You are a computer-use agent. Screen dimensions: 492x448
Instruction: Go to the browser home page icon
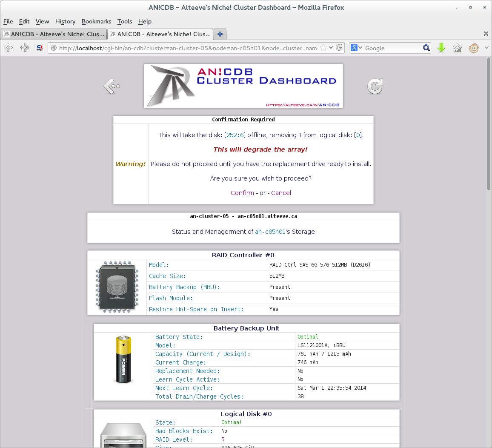coord(457,48)
